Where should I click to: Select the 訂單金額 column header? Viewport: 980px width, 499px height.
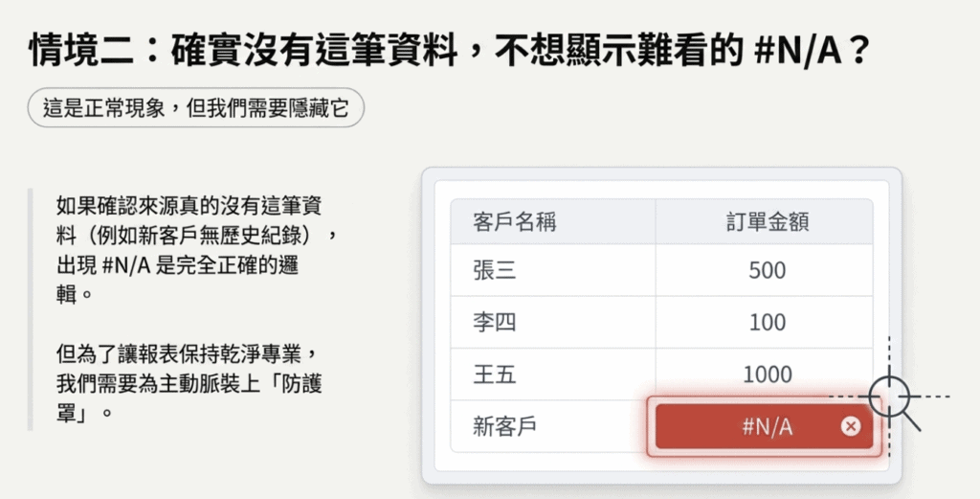pos(767,222)
